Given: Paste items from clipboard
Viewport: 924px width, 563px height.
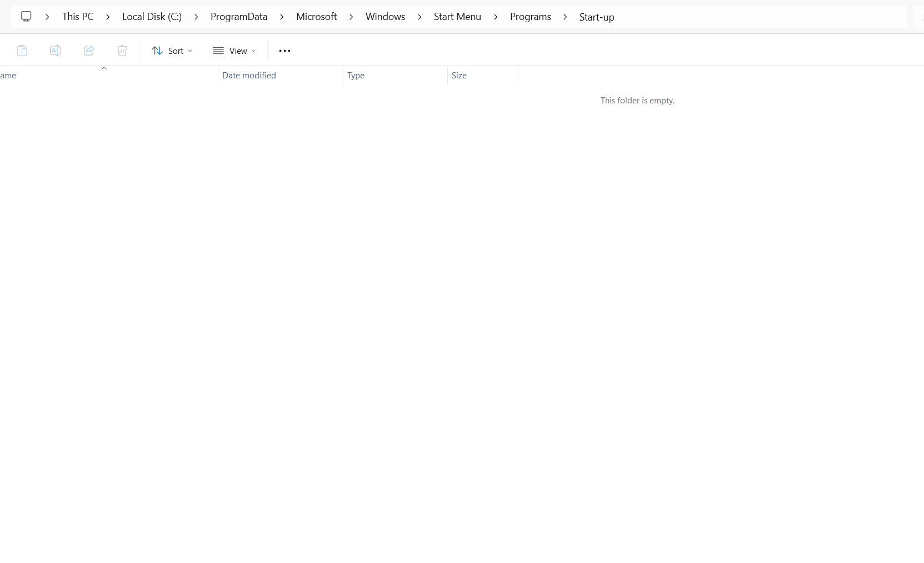Looking at the screenshot, I should [x=22, y=51].
